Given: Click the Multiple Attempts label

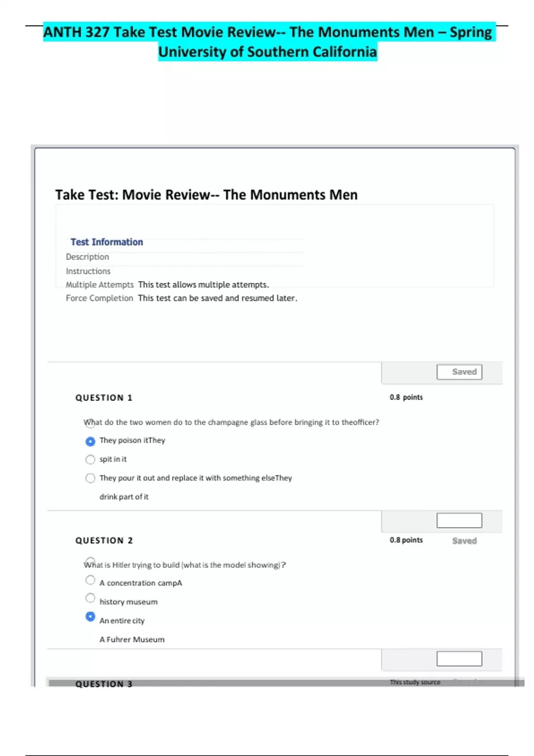Looking at the screenshot, I should [100, 285].
